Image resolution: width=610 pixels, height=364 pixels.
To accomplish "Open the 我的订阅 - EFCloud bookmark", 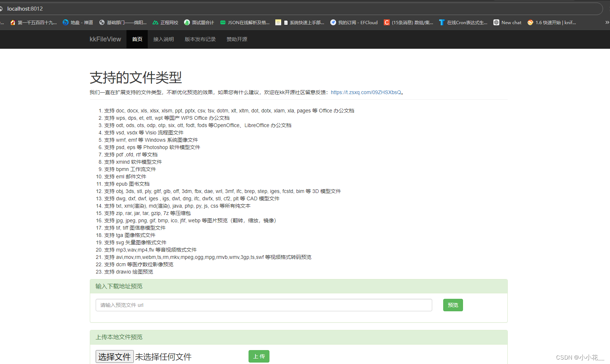I will pyautogui.click(x=354, y=22).
